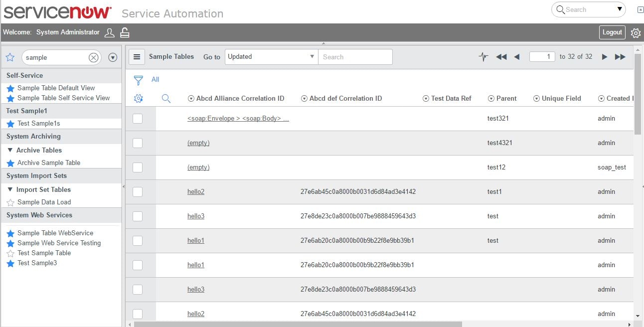
Task: Open the Sample Tables list menu icon
Action: click(x=137, y=57)
